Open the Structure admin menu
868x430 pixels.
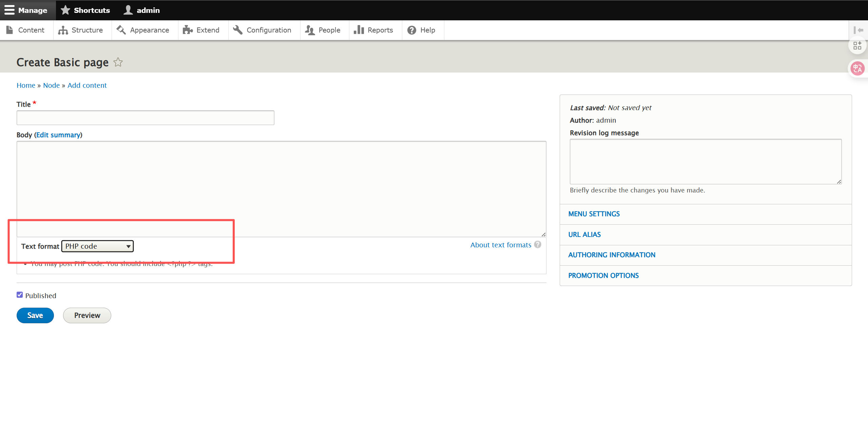(81, 30)
